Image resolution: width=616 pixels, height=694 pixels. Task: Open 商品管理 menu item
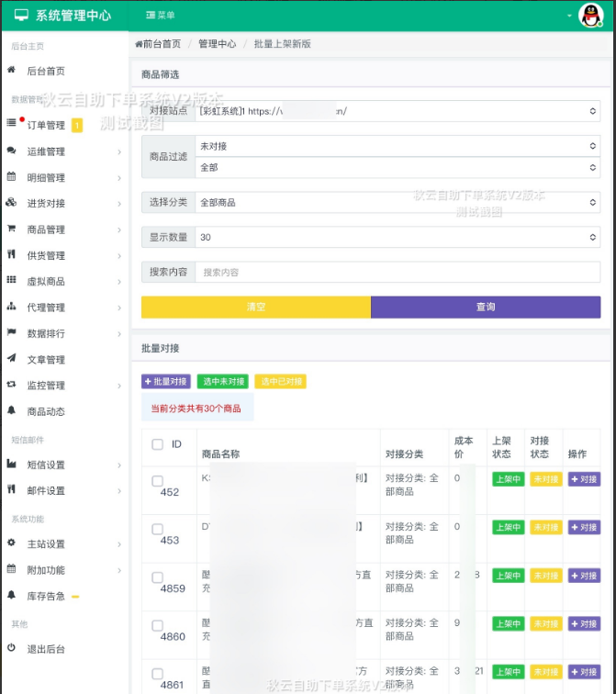46,229
